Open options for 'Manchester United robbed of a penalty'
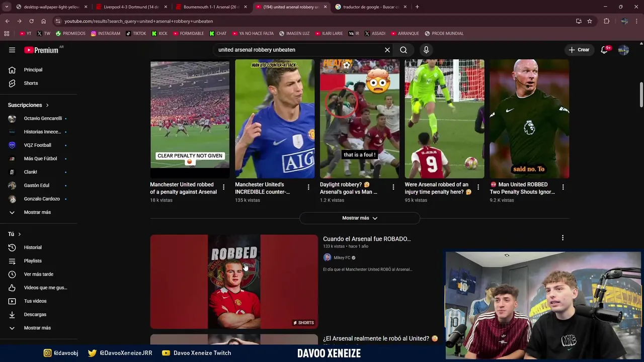 coord(223,187)
